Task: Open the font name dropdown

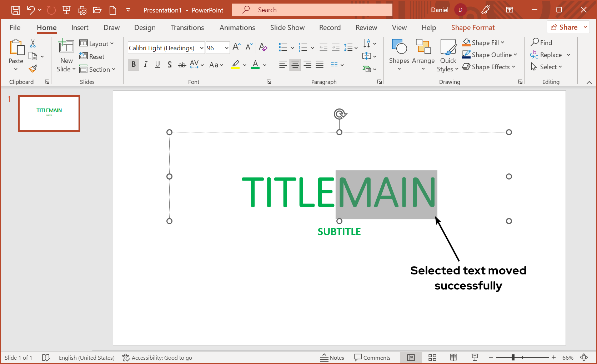Action: [x=202, y=48]
